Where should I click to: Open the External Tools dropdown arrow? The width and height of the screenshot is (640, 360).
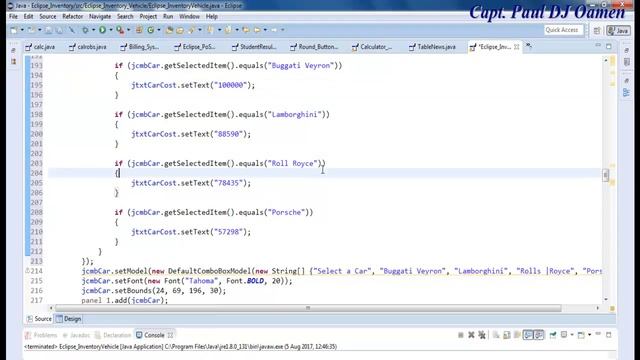pos(128,30)
